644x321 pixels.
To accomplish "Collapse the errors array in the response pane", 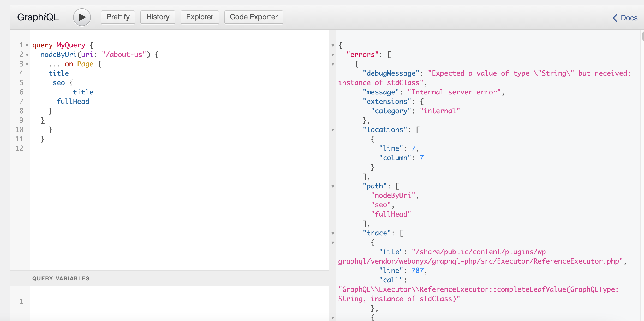I will [333, 55].
